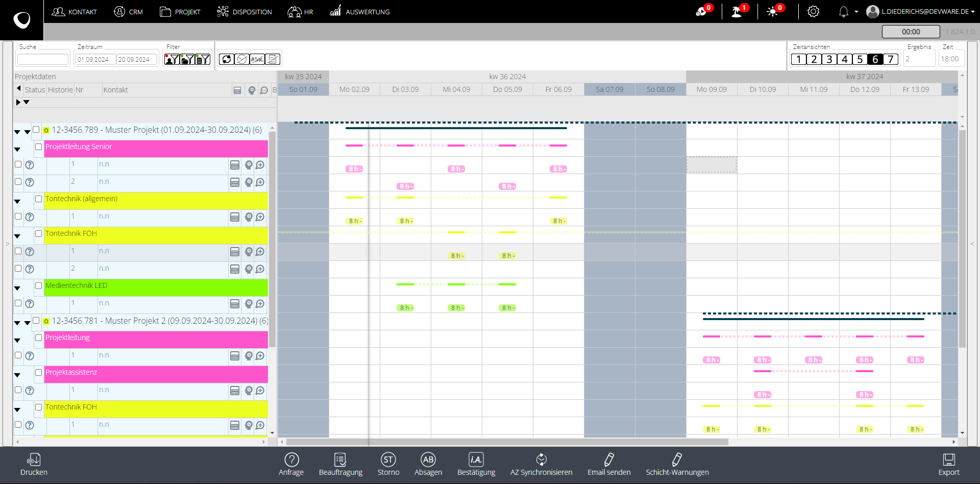Click the Status column header
This screenshot has height=484, width=980.
(x=35, y=90)
